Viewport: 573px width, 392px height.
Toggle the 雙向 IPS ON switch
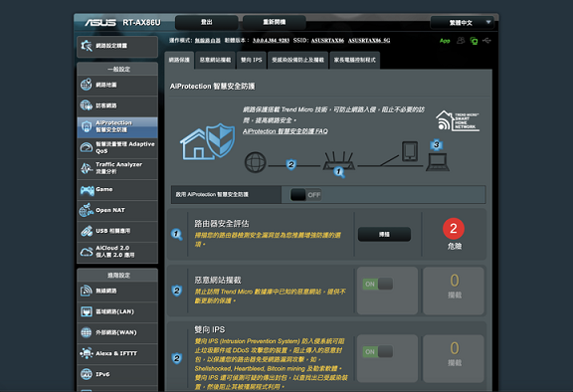[x=377, y=352]
